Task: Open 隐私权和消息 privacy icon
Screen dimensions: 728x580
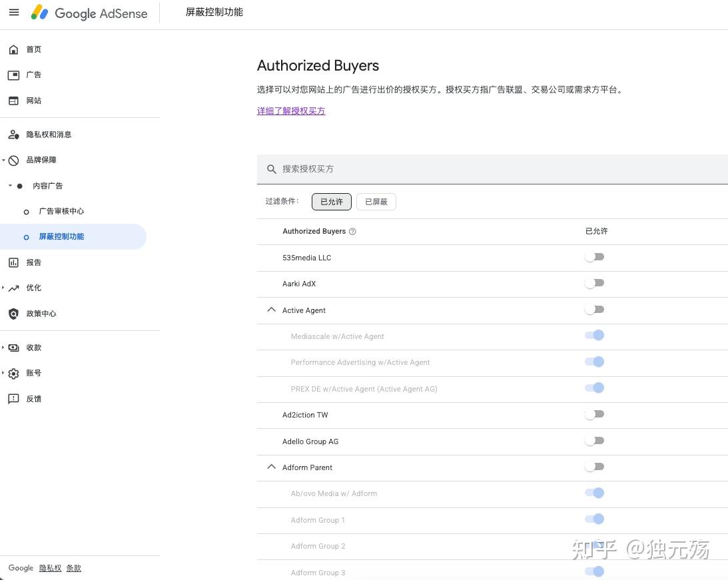Action: (13, 135)
